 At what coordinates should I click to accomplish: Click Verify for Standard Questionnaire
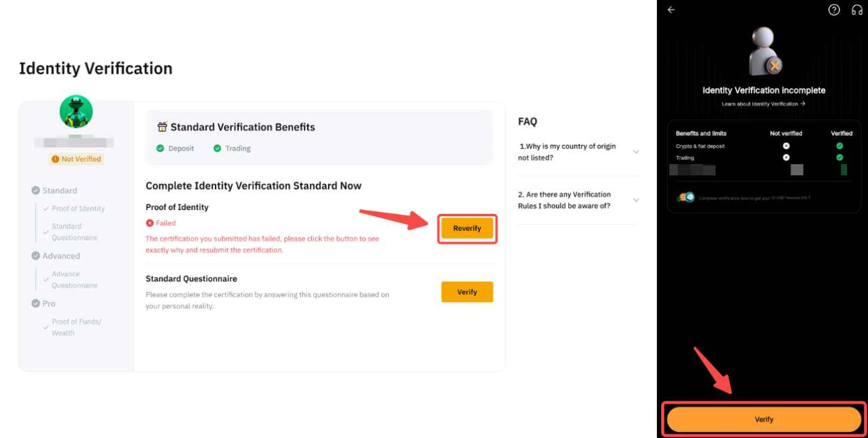pyautogui.click(x=467, y=292)
